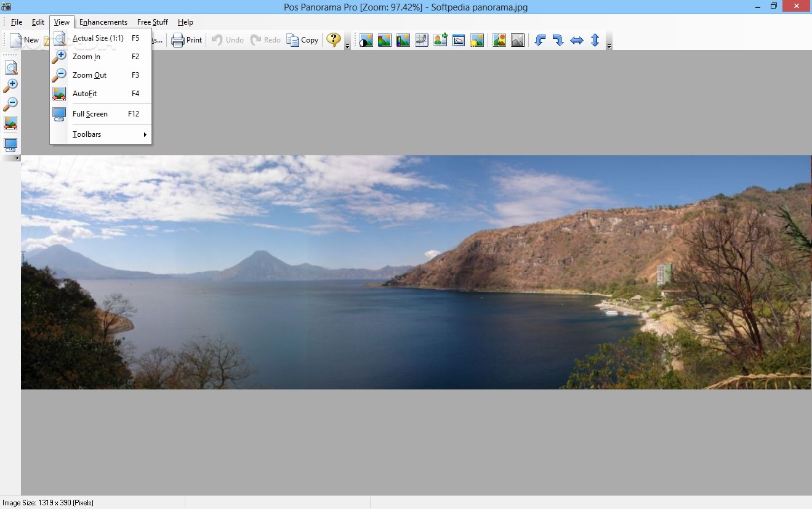Click the Copy button
The width and height of the screenshot is (812, 509).
click(302, 40)
